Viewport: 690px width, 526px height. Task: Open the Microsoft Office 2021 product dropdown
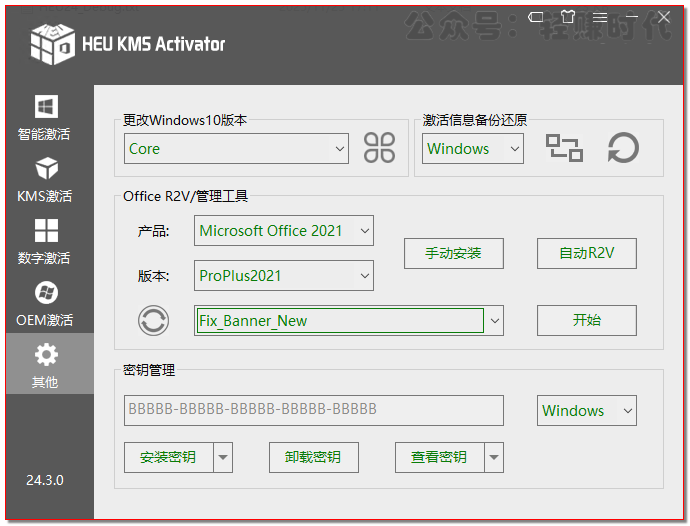364,231
